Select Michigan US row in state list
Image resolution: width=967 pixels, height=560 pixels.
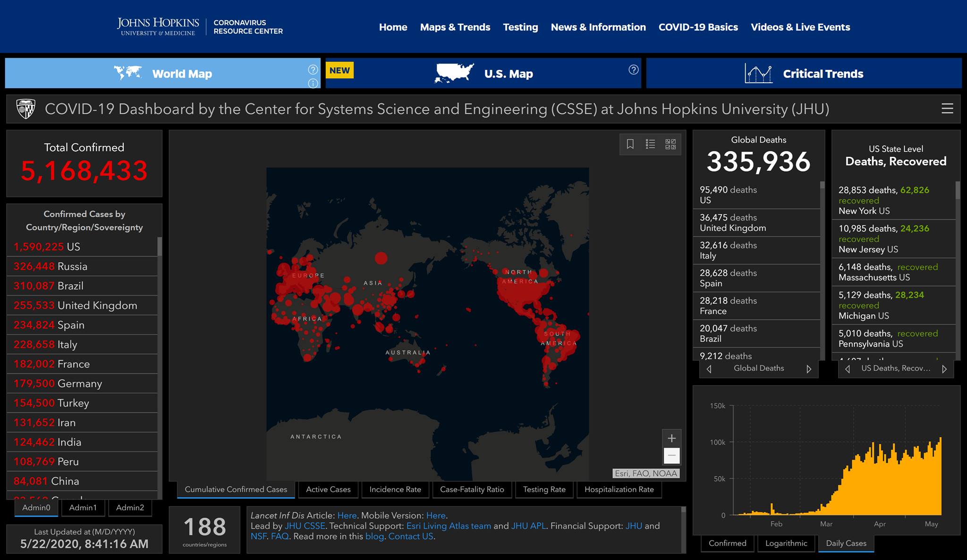pyautogui.click(x=893, y=305)
